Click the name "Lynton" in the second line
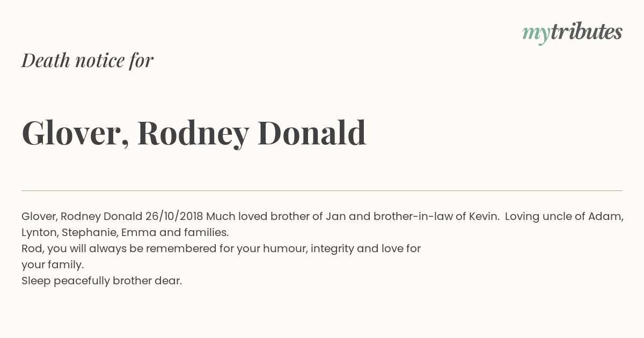This screenshot has height=338, width=644. click(x=40, y=233)
